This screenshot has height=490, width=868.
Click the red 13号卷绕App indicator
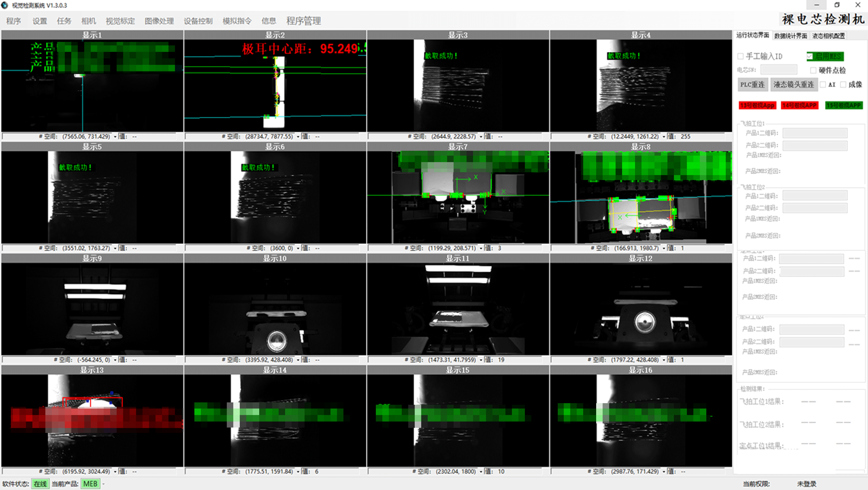coord(758,105)
